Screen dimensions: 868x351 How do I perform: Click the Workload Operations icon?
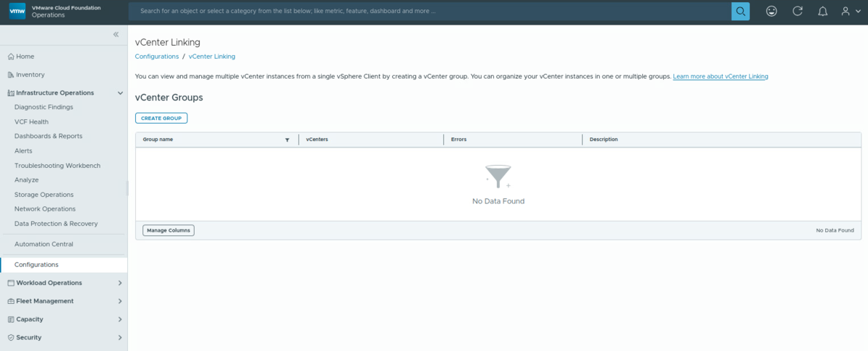coord(10,283)
